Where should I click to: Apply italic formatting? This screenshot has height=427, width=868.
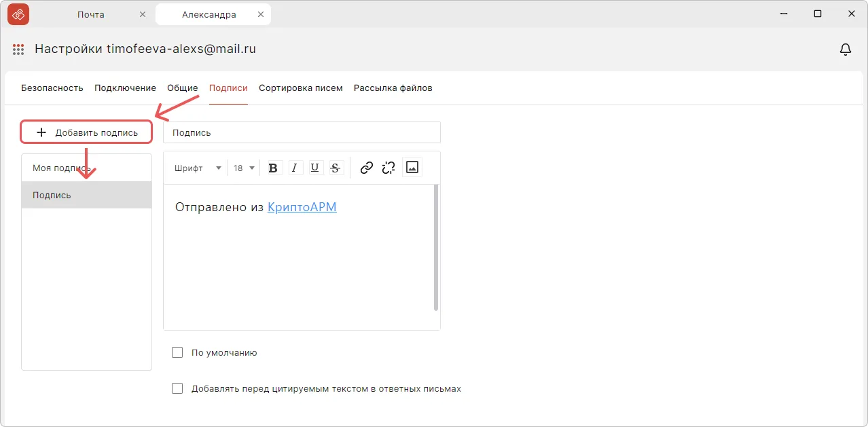coord(294,167)
